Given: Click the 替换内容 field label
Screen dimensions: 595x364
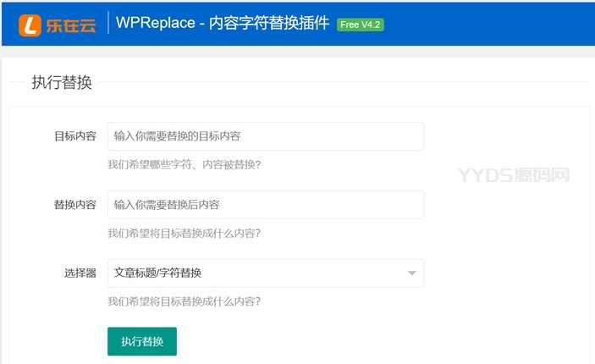Looking at the screenshot, I should tap(74, 205).
